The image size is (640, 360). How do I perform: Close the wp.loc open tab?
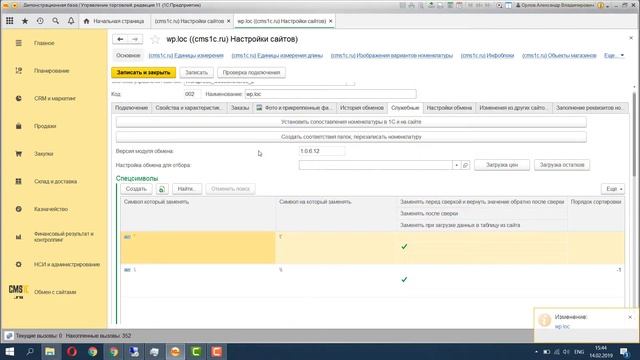point(331,21)
